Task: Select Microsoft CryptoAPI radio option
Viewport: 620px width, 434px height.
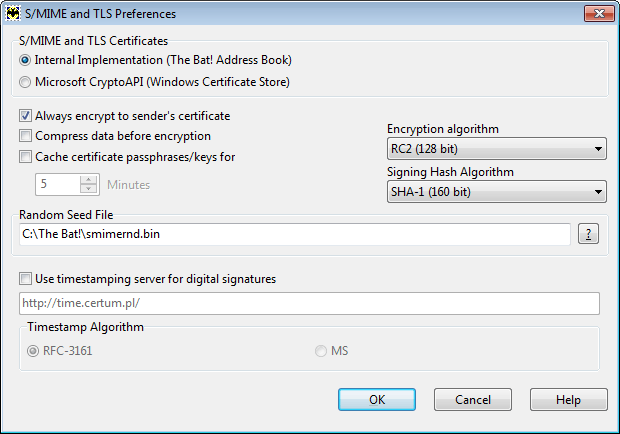Action: coord(25,82)
